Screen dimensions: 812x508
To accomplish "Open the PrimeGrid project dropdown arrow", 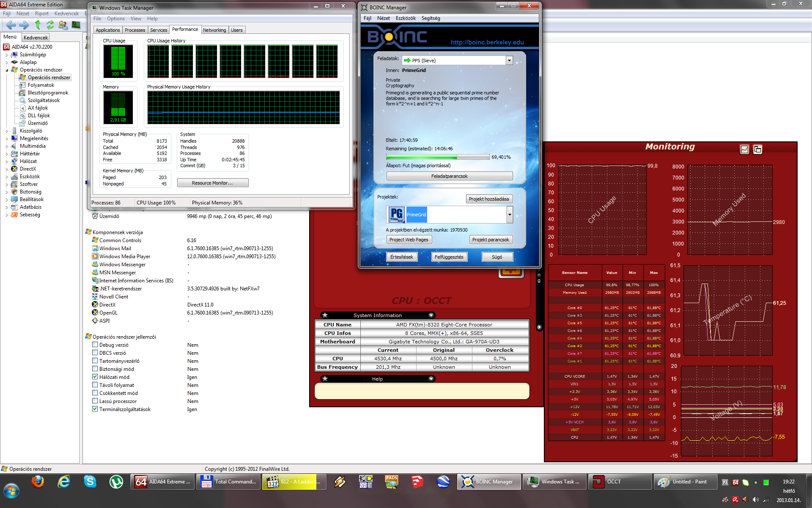I will tap(510, 215).
